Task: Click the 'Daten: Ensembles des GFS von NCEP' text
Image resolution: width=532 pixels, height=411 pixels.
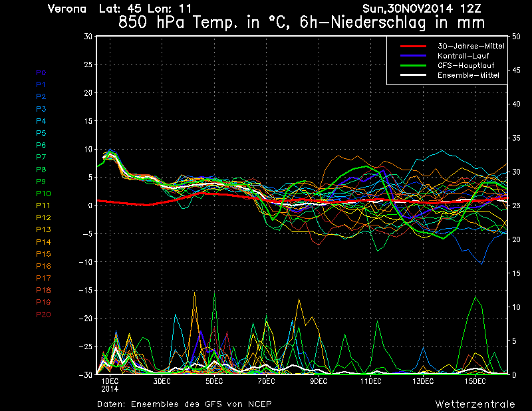Action: point(184,404)
